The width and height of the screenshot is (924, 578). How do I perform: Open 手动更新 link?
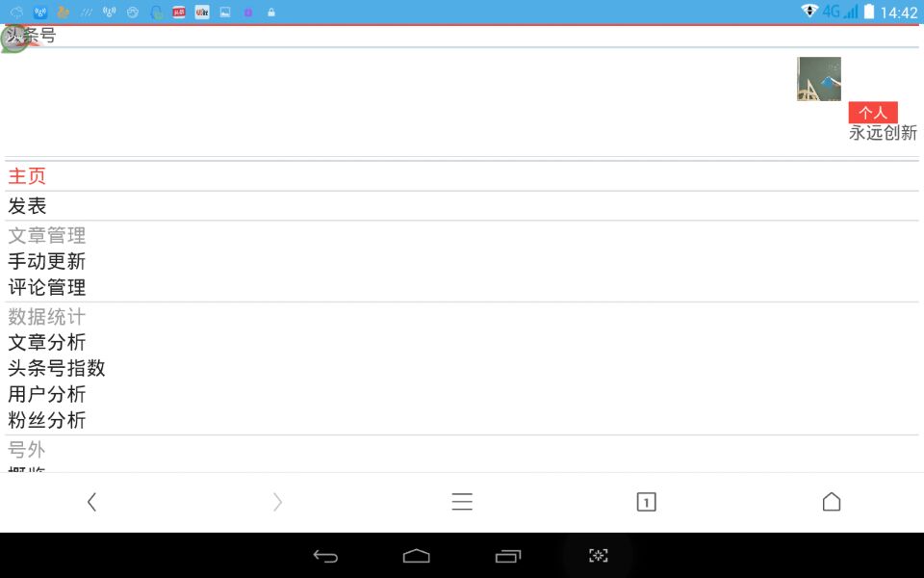[x=46, y=261]
